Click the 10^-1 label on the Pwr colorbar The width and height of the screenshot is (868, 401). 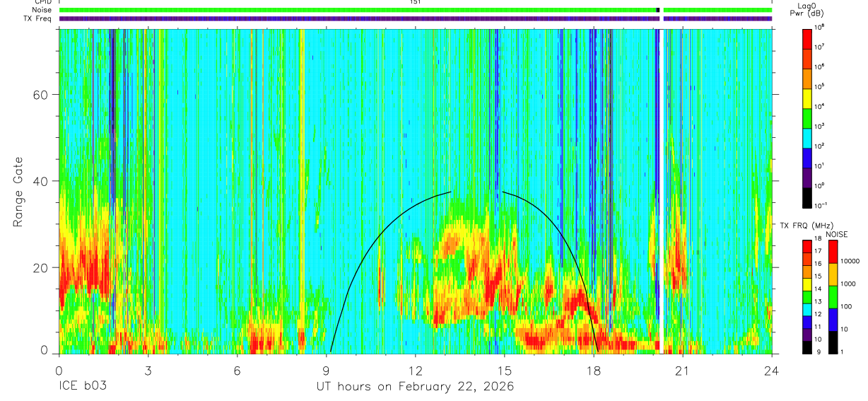[x=821, y=205]
